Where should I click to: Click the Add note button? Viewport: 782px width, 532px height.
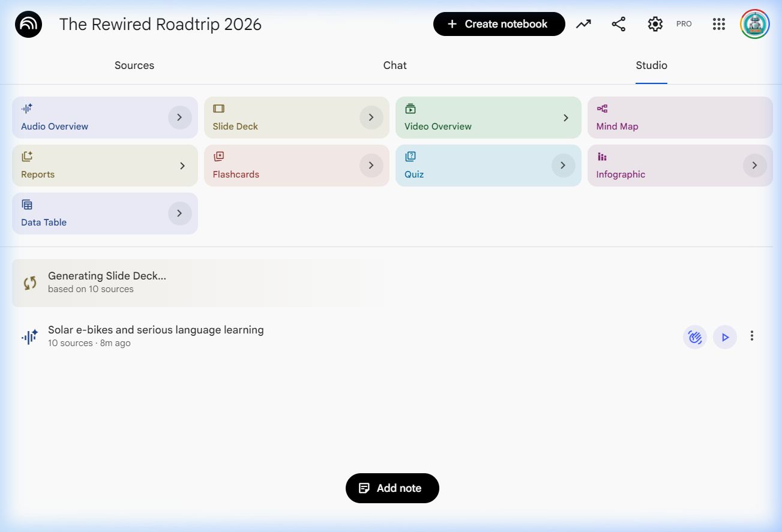[x=392, y=488]
